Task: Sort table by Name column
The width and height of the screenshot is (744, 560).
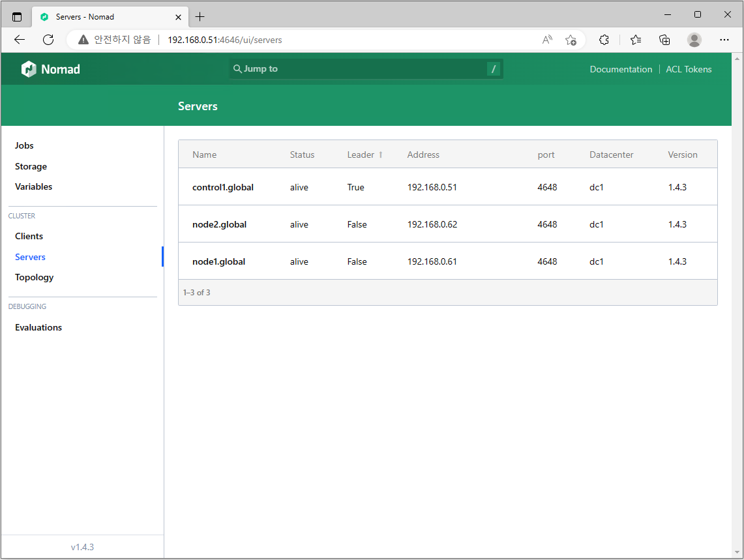Action: (x=205, y=155)
